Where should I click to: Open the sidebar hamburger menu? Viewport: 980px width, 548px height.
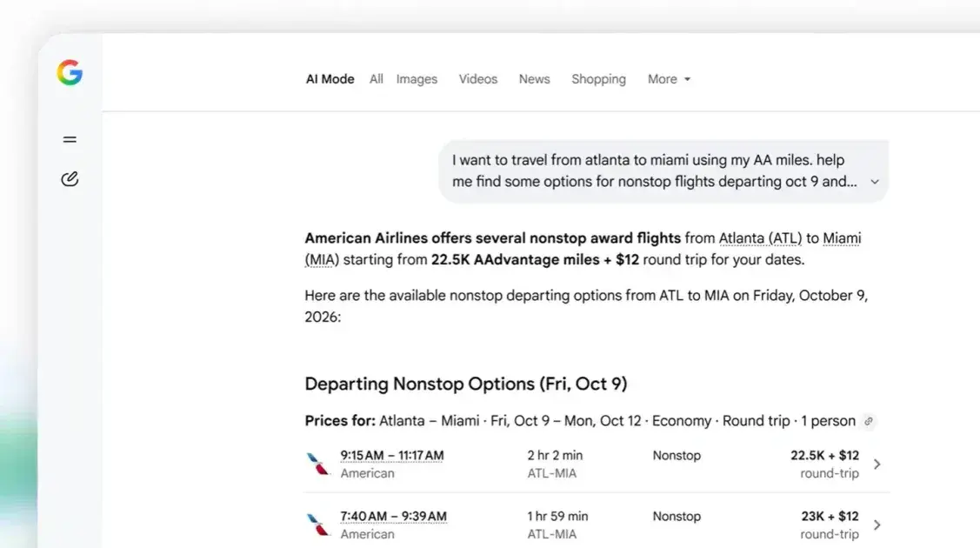tap(70, 139)
